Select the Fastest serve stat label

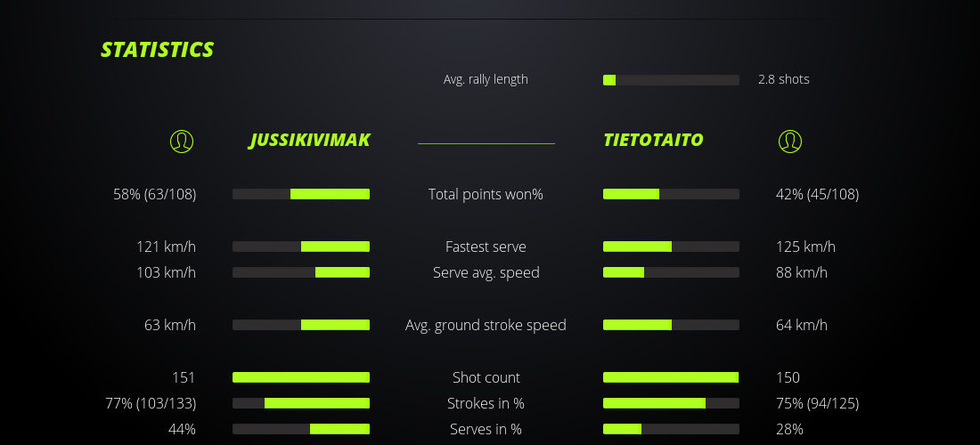click(x=486, y=247)
